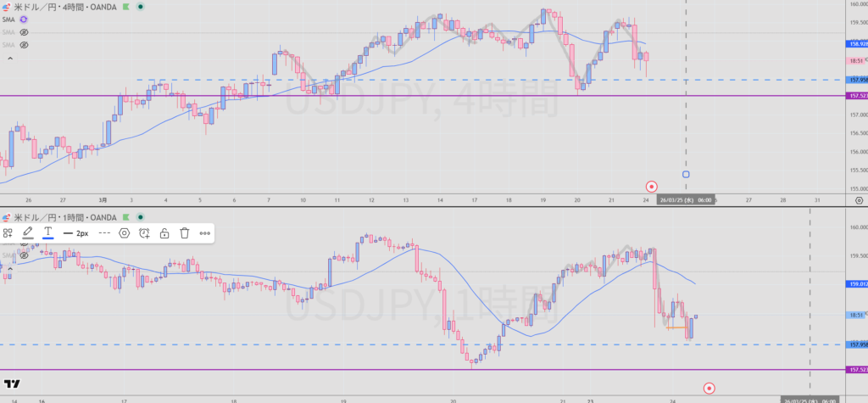This screenshot has width=868, height=403.
Task: Collapse the indicator legend in 4-hour chart
Action: [9, 59]
